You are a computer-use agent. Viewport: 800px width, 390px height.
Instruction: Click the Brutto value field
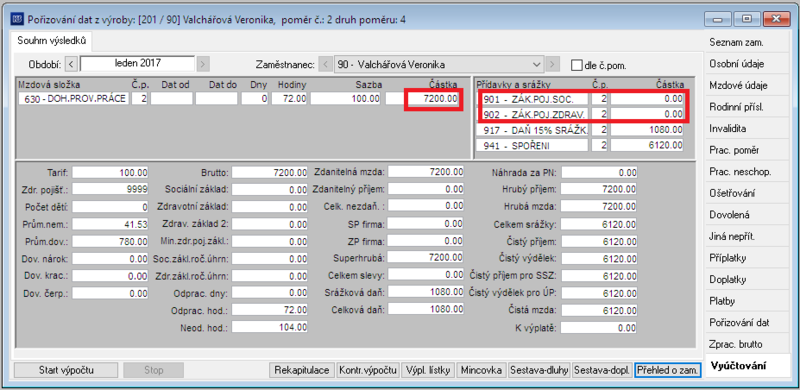point(269,173)
